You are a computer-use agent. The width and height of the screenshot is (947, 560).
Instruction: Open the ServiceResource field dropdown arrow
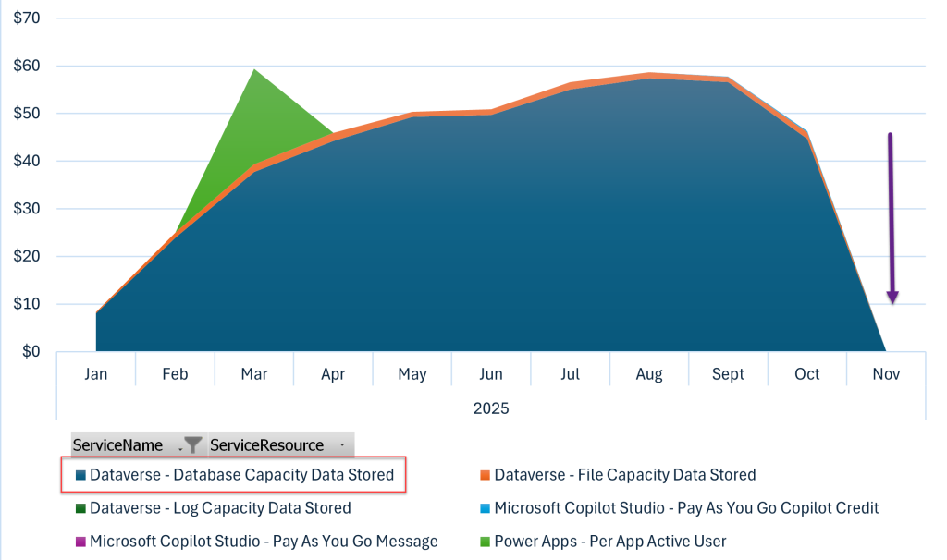342,446
